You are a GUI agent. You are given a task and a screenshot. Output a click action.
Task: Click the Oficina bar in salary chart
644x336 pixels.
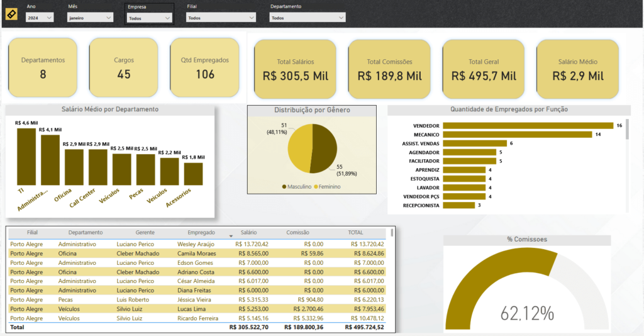tap(74, 167)
